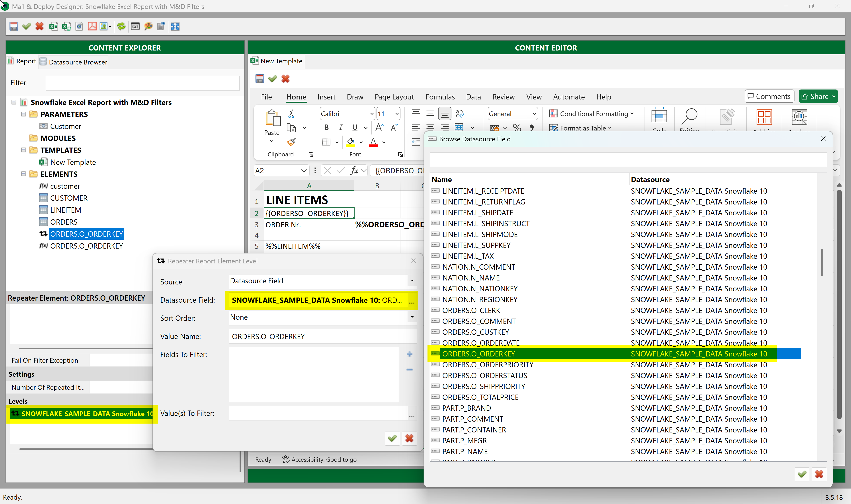Toggle Align Left in the alignment group
The image size is (851, 504).
click(x=416, y=128)
